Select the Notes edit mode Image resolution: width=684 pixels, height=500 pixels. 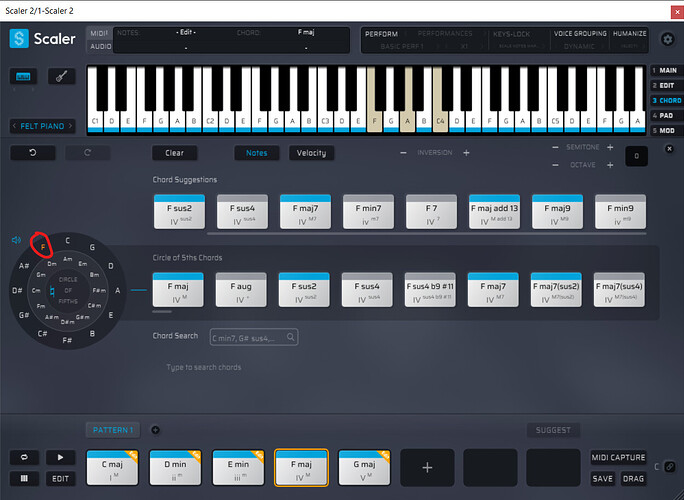[x=256, y=153]
